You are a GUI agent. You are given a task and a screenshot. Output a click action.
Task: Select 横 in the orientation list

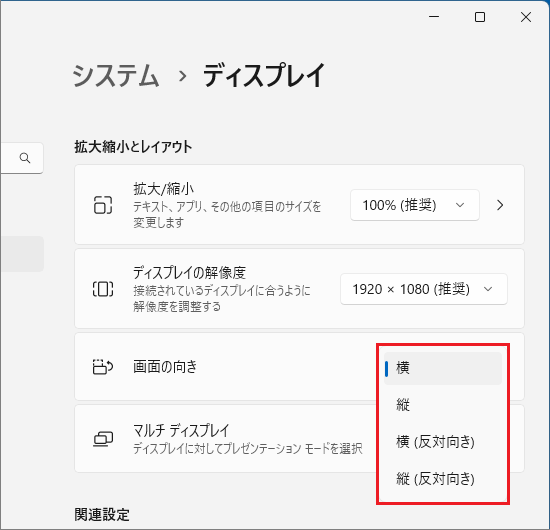pos(443,368)
